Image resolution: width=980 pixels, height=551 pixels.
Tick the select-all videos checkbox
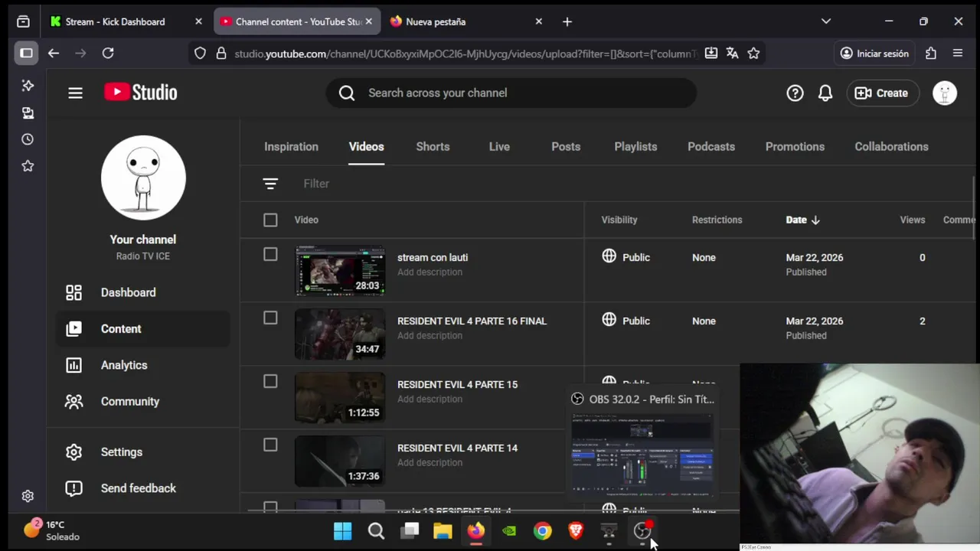point(270,220)
